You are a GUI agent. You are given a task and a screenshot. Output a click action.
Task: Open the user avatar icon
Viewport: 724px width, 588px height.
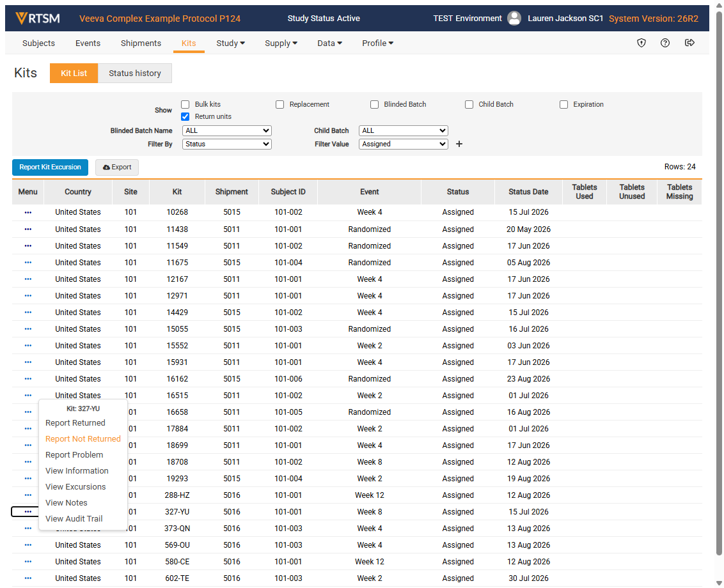pos(514,19)
